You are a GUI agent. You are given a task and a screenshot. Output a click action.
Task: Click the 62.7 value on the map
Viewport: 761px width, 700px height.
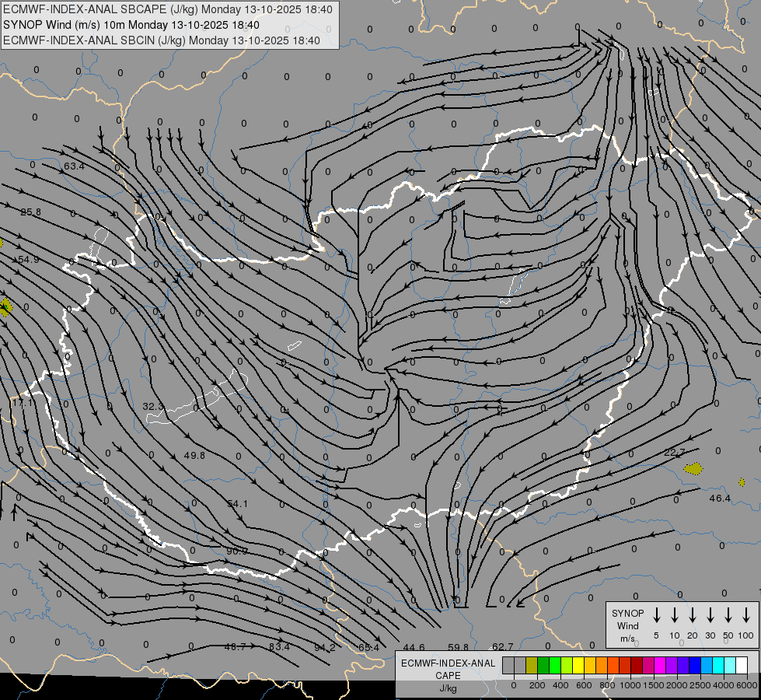pos(503,647)
